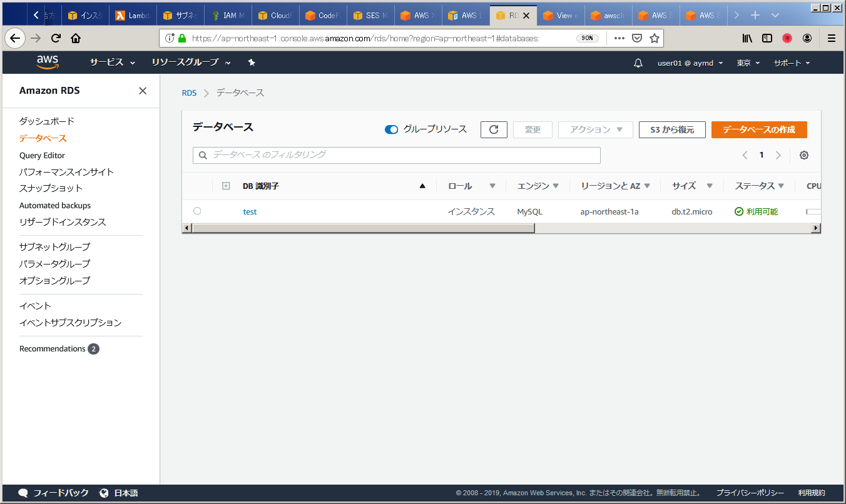846x504 pixels.
Task: Open the Firefox hamburger menu
Action: 832,38
